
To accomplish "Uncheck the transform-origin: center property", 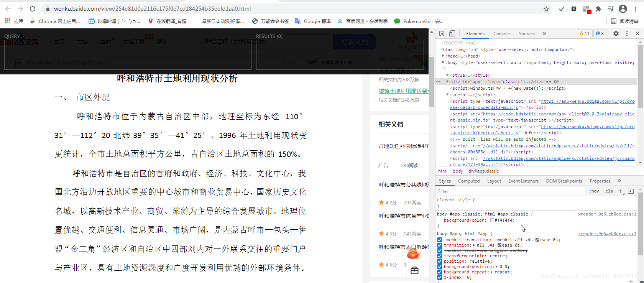I will 440,256.
